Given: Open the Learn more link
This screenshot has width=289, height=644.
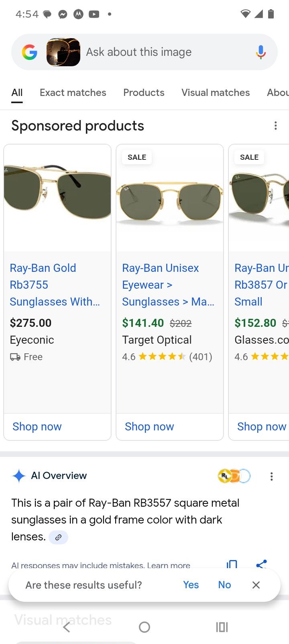Looking at the screenshot, I should pyautogui.click(x=169, y=565).
